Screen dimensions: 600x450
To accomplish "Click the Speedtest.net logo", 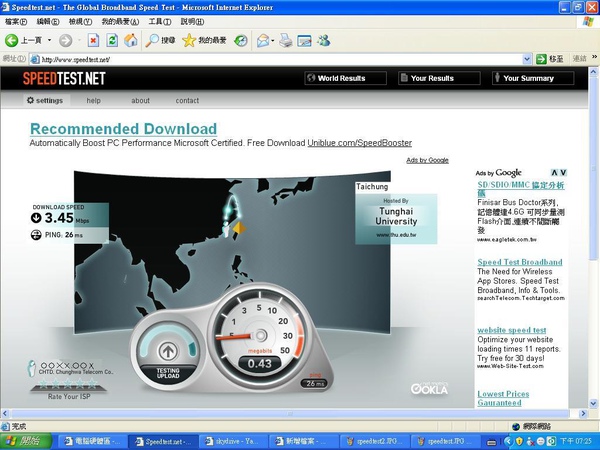I will pos(64,78).
